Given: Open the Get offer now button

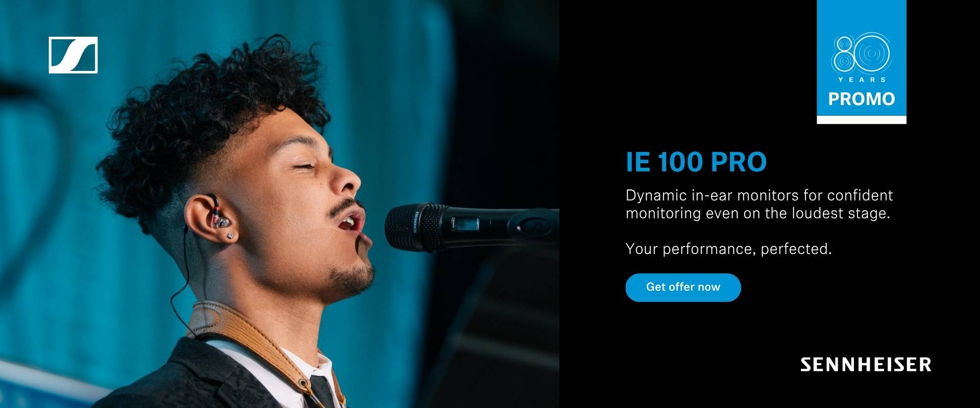Looking at the screenshot, I should tap(683, 287).
